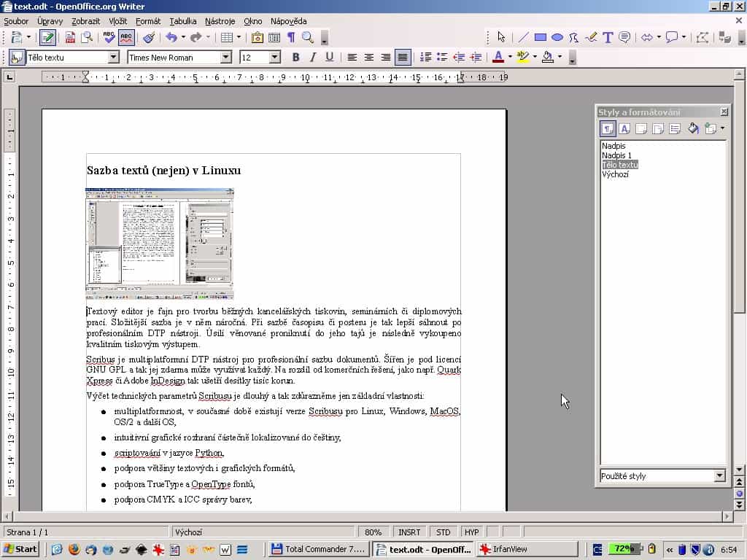This screenshot has height=560, width=747.
Task: Open the Data Sources icon
Action: coord(274,38)
